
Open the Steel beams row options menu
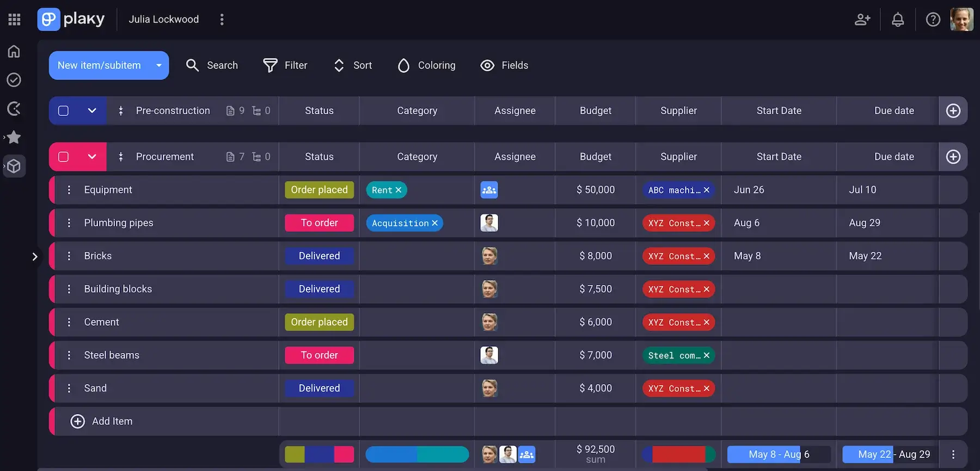pos(69,355)
